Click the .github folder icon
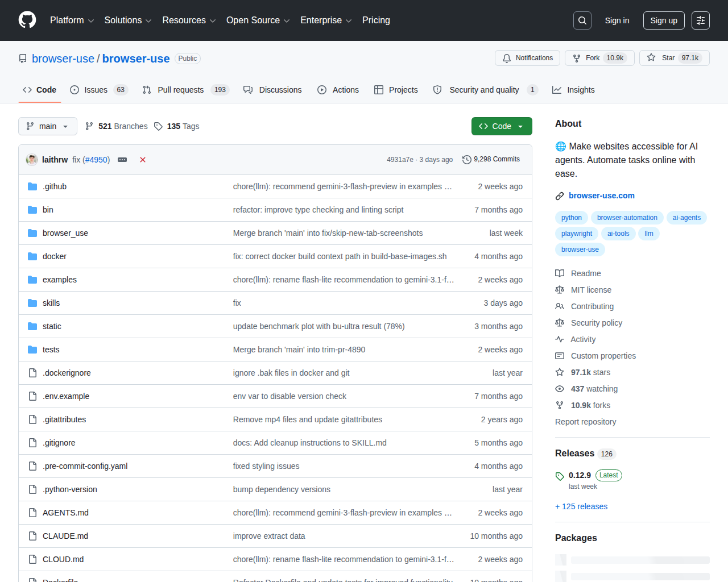Screen dimensions: 728x582 (32, 186)
